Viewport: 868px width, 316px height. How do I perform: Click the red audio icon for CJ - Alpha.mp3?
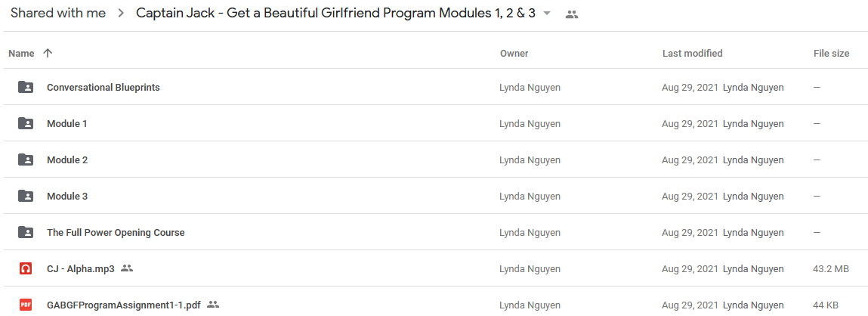coord(26,269)
